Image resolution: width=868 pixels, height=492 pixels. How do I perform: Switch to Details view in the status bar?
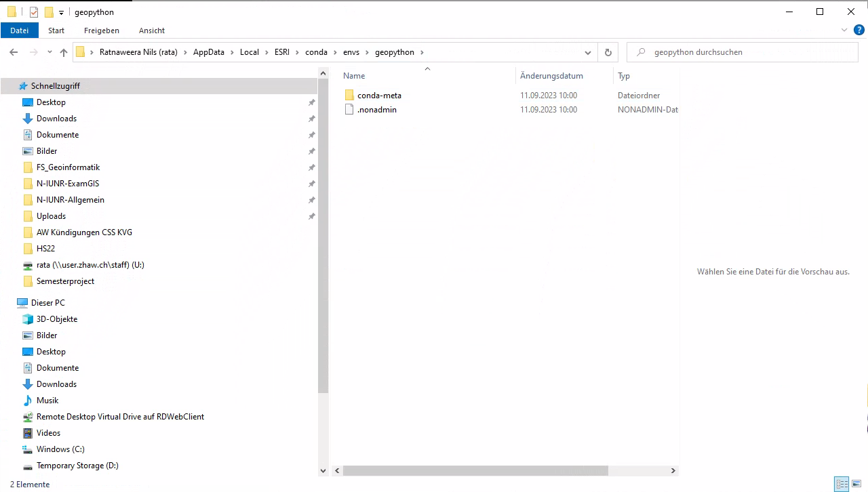click(x=842, y=484)
